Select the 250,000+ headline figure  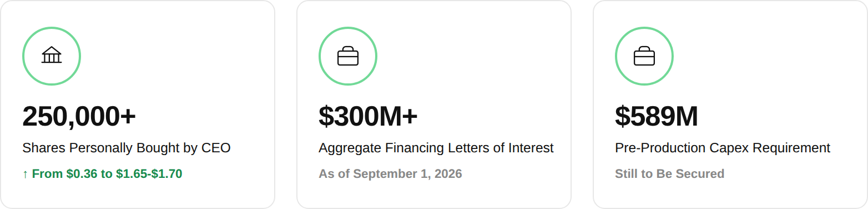pos(79,116)
